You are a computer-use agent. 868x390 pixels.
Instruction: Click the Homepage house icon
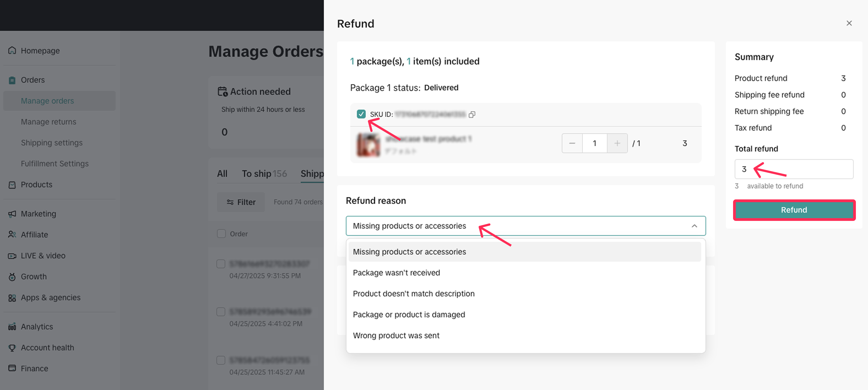(x=12, y=51)
